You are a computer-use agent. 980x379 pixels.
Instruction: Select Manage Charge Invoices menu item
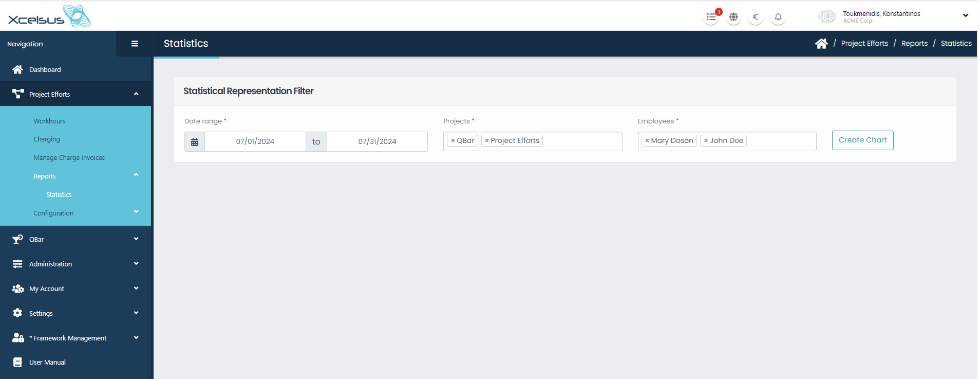coord(69,158)
